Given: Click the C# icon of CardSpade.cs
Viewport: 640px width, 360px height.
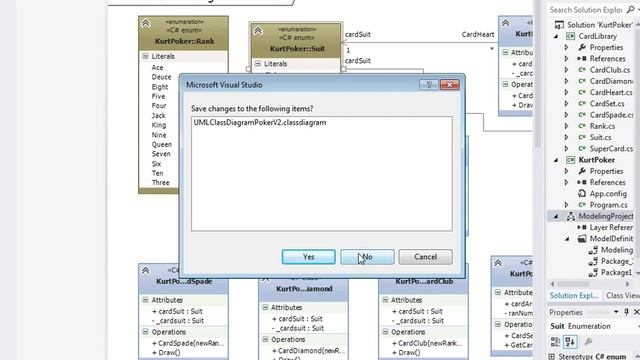Looking at the screenshot, I should [582, 115].
